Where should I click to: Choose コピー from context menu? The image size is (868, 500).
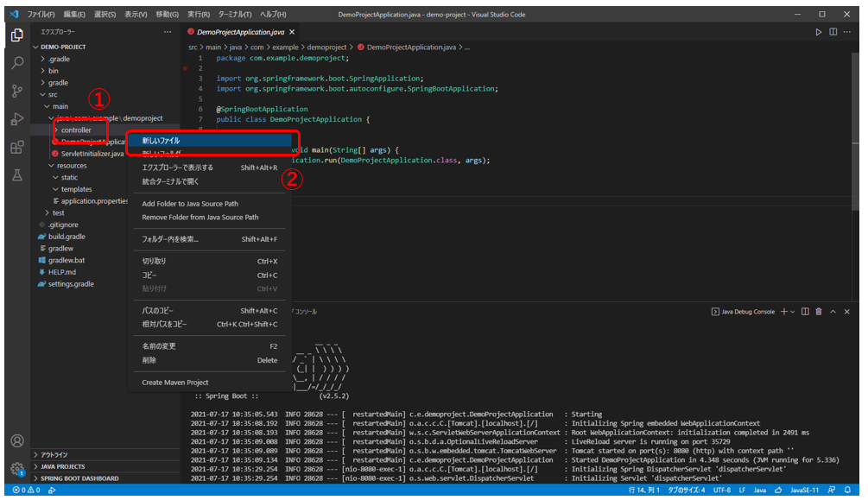209,275
